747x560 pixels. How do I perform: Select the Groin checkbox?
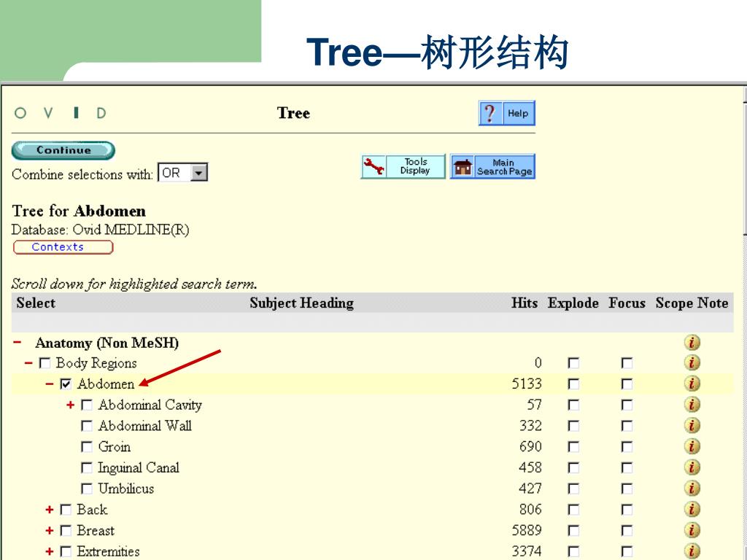pos(87,447)
